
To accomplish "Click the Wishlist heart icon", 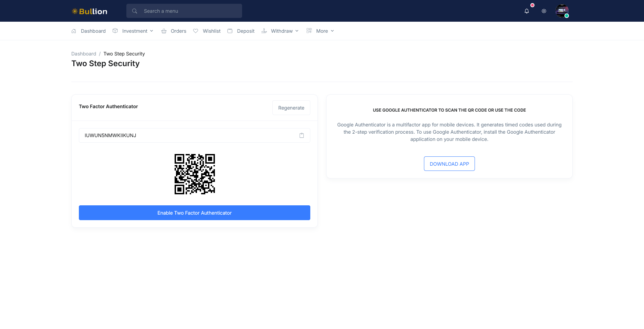I will [196, 31].
